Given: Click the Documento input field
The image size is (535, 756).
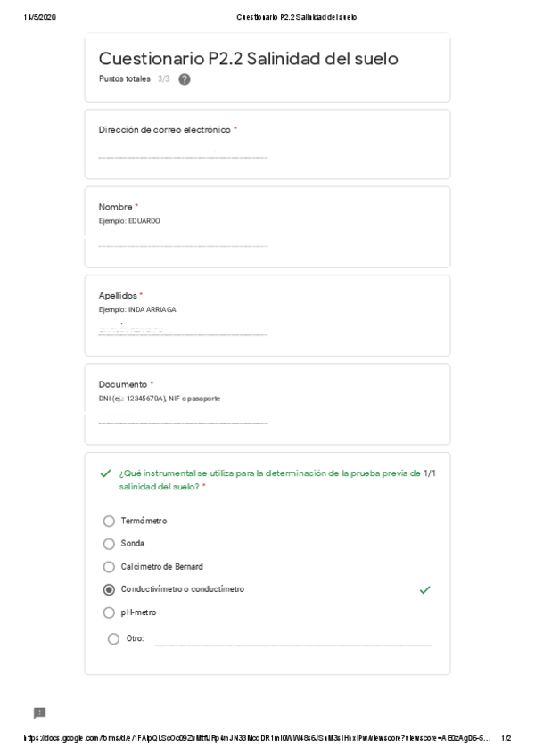Looking at the screenshot, I should (x=183, y=419).
